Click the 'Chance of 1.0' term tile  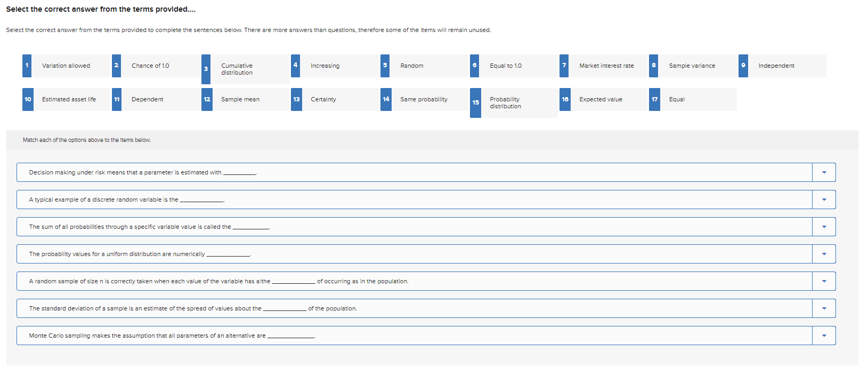(156, 66)
